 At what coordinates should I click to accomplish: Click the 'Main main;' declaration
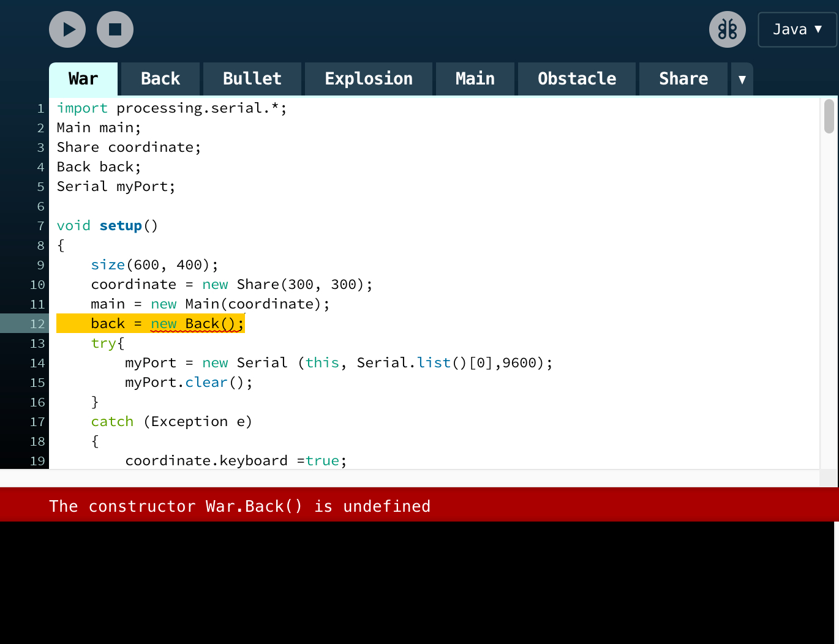point(99,128)
